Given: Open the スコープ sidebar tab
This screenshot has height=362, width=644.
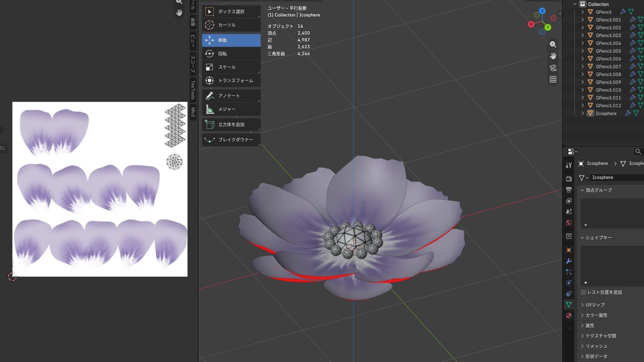Looking at the screenshot, I should pos(193,63).
